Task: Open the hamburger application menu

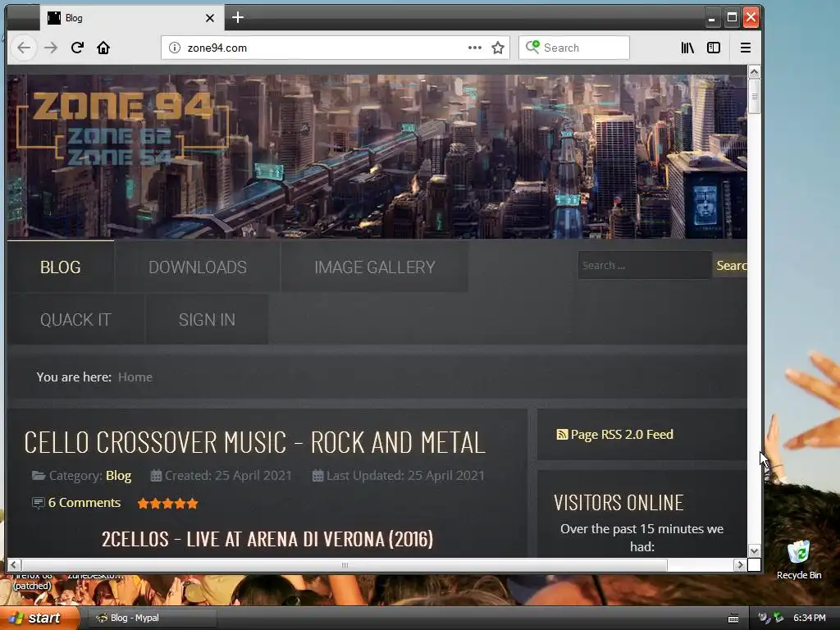Action: (x=745, y=48)
